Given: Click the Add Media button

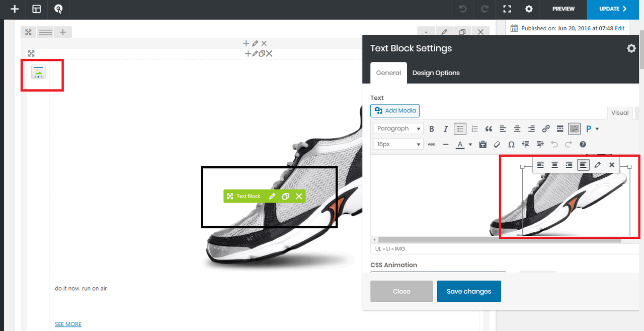Looking at the screenshot, I should coord(395,111).
